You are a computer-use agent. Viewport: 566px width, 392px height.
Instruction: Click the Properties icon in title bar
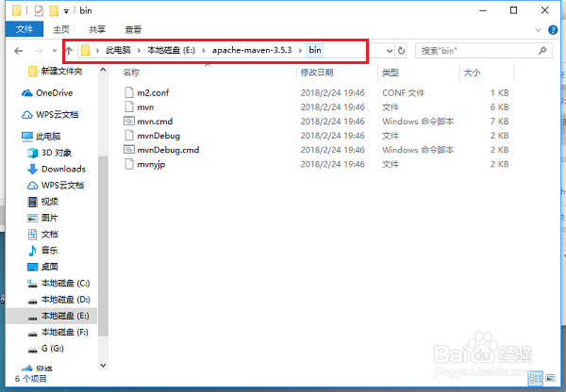click(39, 10)
